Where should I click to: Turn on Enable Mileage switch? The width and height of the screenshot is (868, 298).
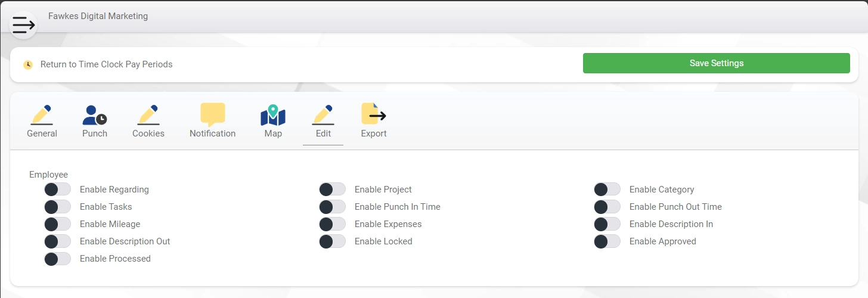click(58, 224)
